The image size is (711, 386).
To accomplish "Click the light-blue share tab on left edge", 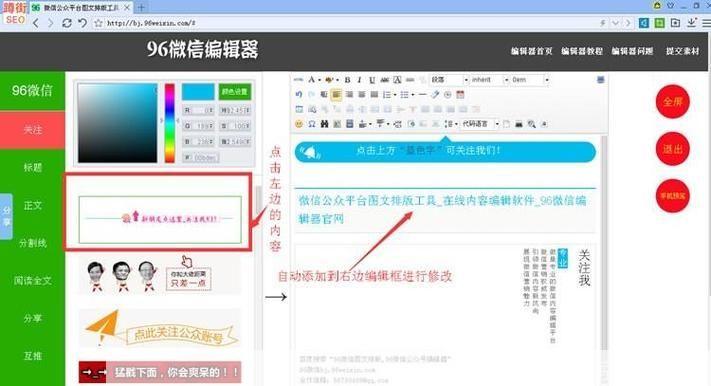I will [6, 216].
